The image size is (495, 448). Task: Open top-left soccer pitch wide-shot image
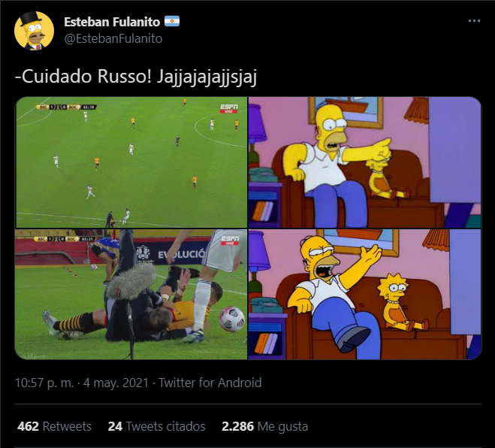point(131,162)
